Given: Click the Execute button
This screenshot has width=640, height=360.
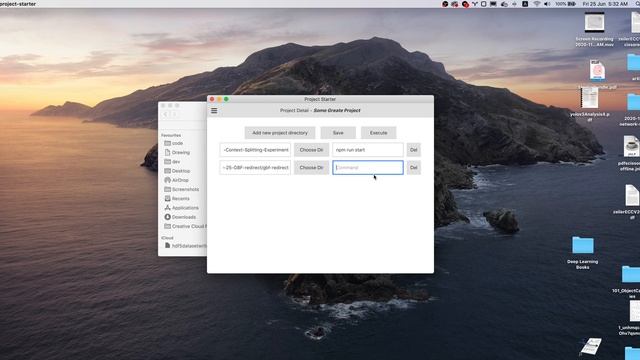Looking at the screenshot, I should [x=378, y=133].
